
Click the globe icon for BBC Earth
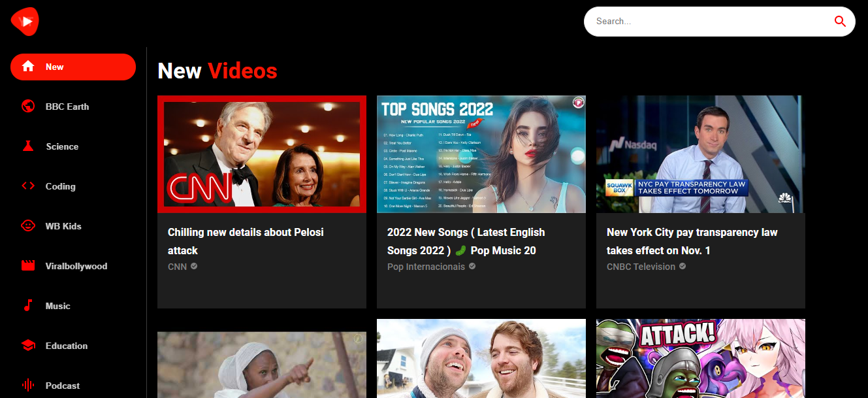tap(28, 107)
